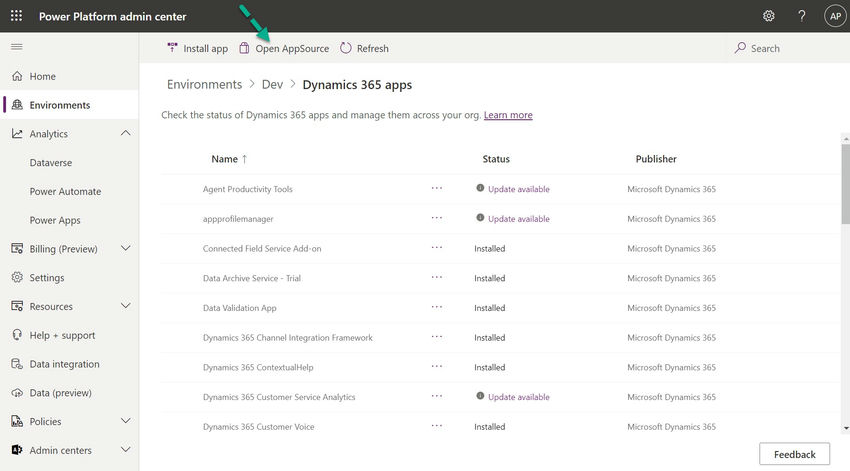Image resolution: width=850 pixels, height=471 pixels.
Task: Click Update available for appprofilemanager
Action: [519, 218]
